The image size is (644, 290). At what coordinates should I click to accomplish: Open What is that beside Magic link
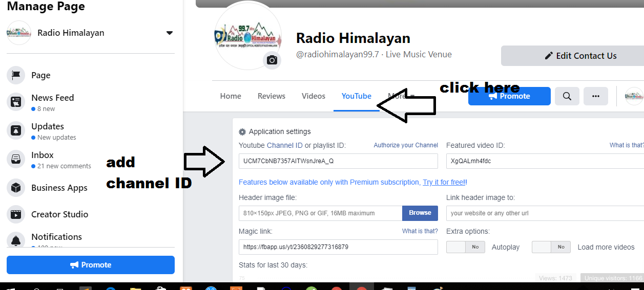coord(420,231)
